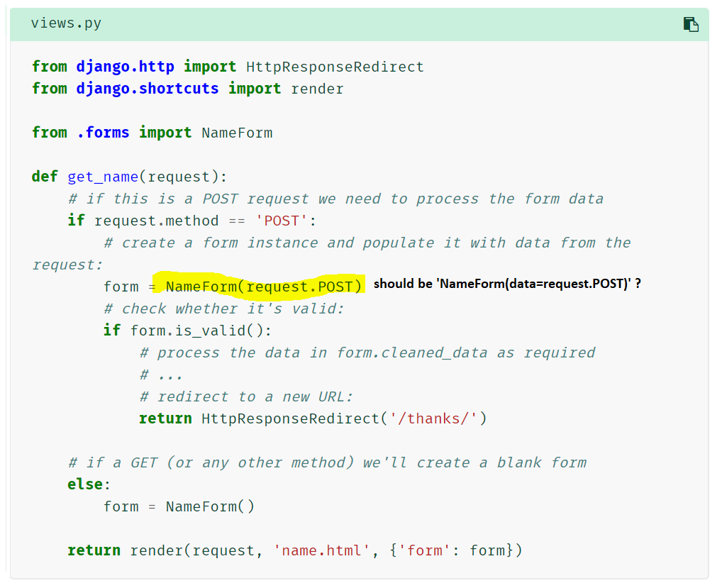The image size is (722, 588).
Task: Select the comment about processing form data
Action: pos(335,198)
